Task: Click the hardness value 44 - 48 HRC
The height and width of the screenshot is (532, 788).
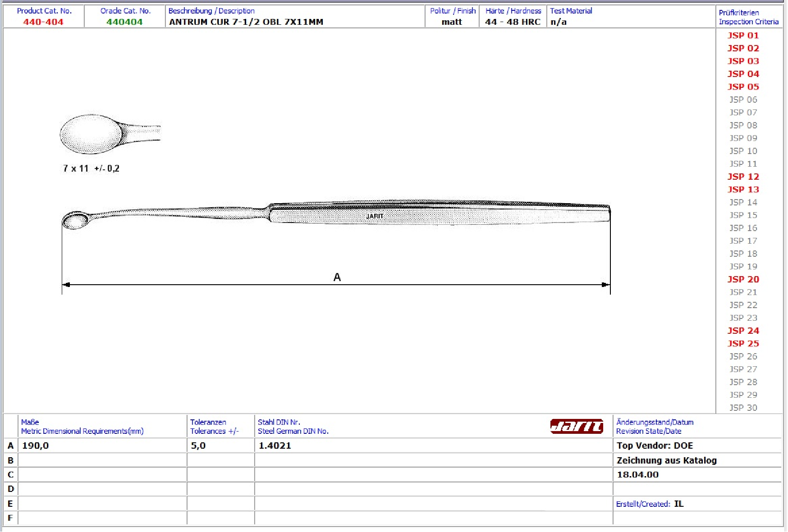Action: tap(513, 22)
